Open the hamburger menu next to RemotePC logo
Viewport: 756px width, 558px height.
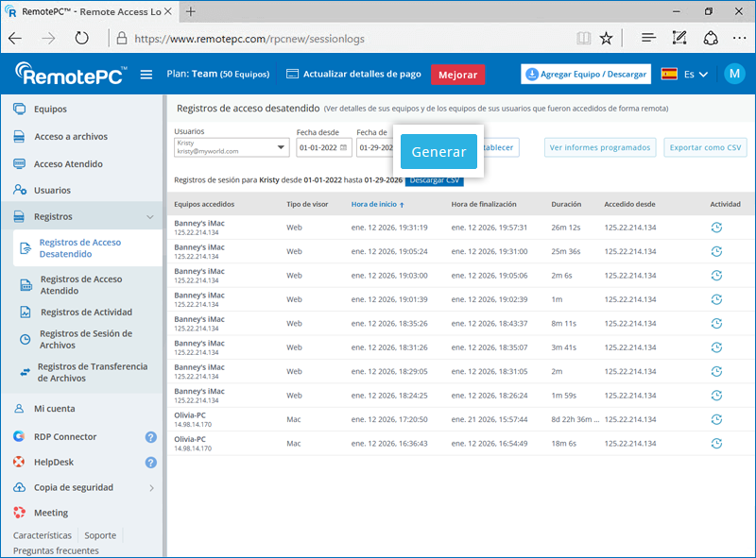click(146, 75)
